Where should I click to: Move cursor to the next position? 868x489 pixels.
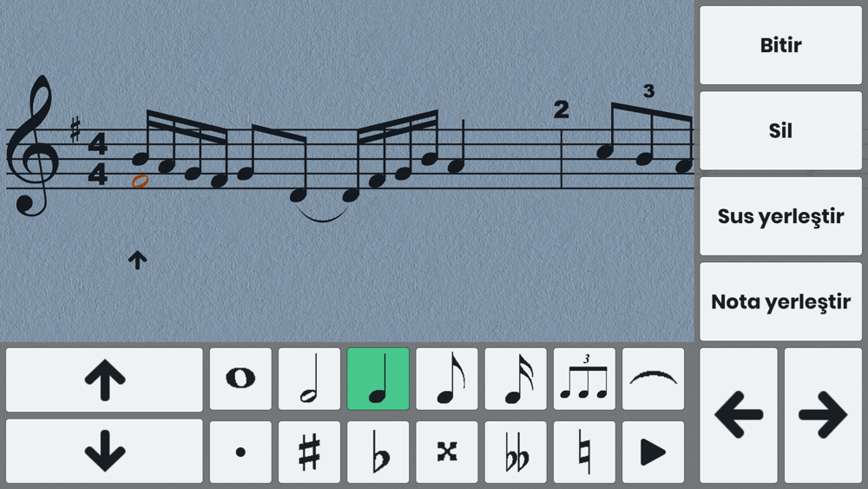823,415
